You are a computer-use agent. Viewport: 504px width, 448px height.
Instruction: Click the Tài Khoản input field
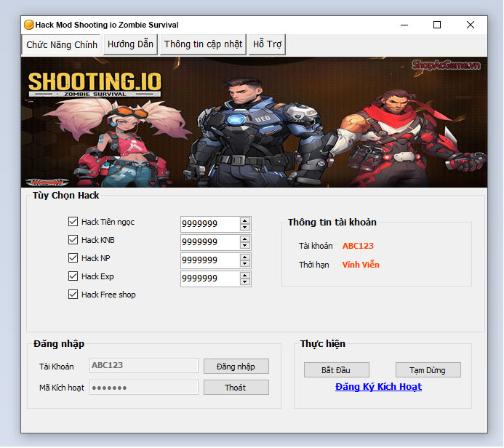(144, 366)
